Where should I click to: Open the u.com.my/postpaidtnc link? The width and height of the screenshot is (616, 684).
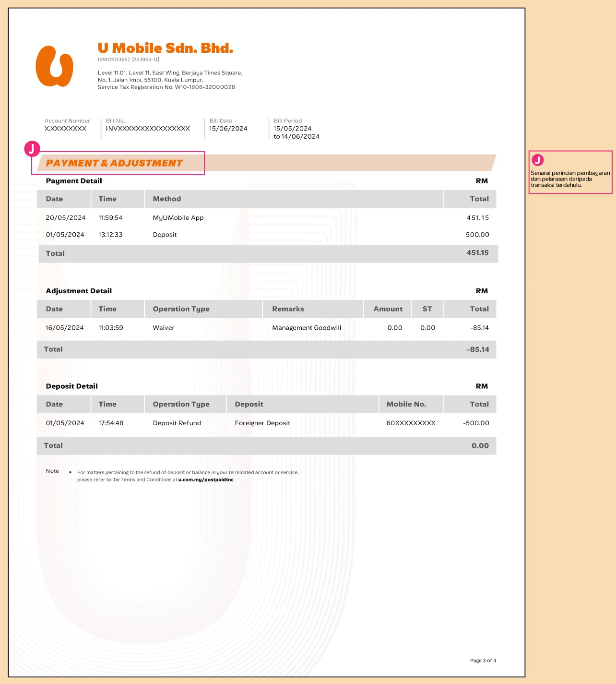click(205, 480)
